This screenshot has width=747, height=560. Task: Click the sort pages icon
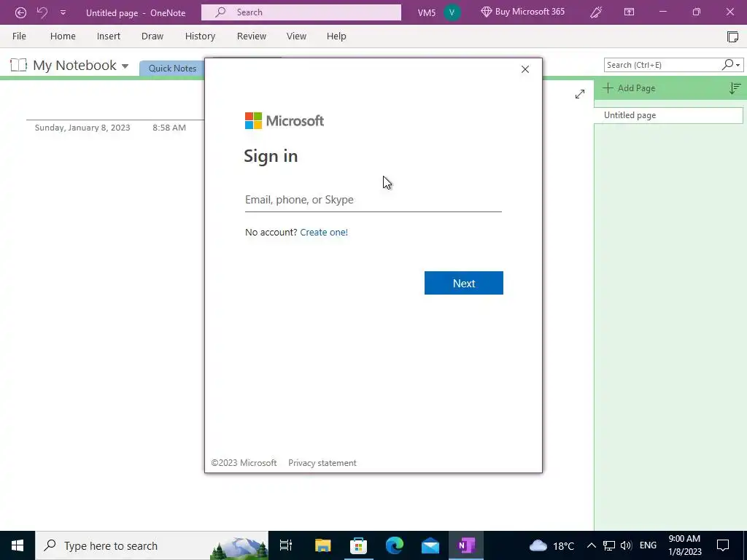tap(735, 88)
